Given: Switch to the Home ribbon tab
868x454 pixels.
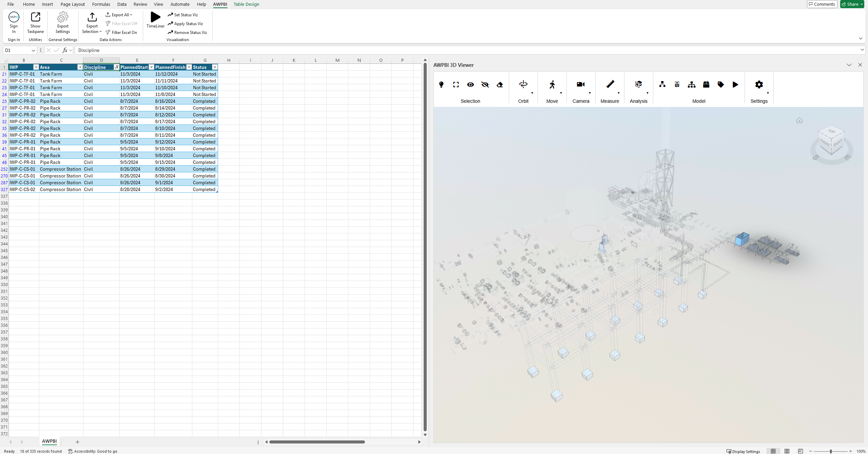Looking at the screenshot, I should [x=29, y=4].
